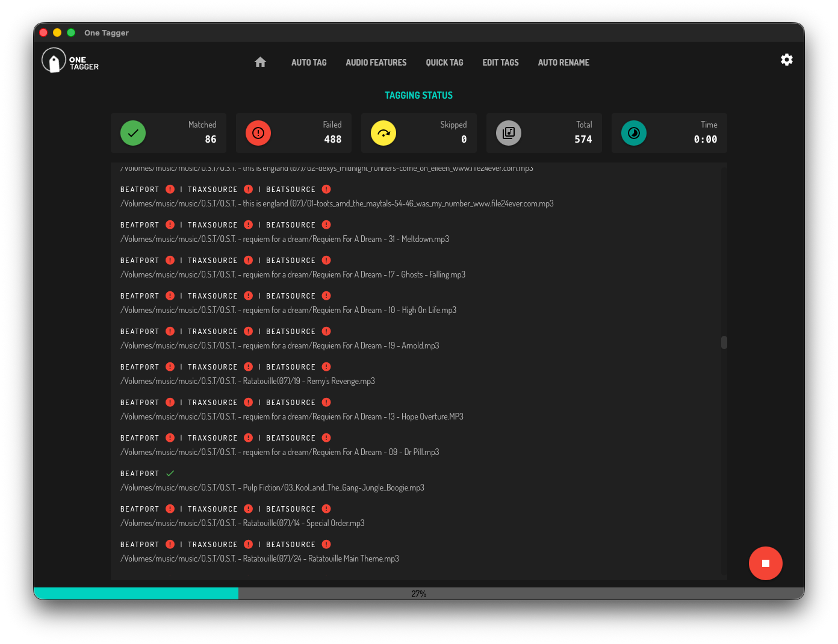Click the Remy's Revenge.mp3 file path
This screenshot has width=838, height=644.
[x=247, y=381]
